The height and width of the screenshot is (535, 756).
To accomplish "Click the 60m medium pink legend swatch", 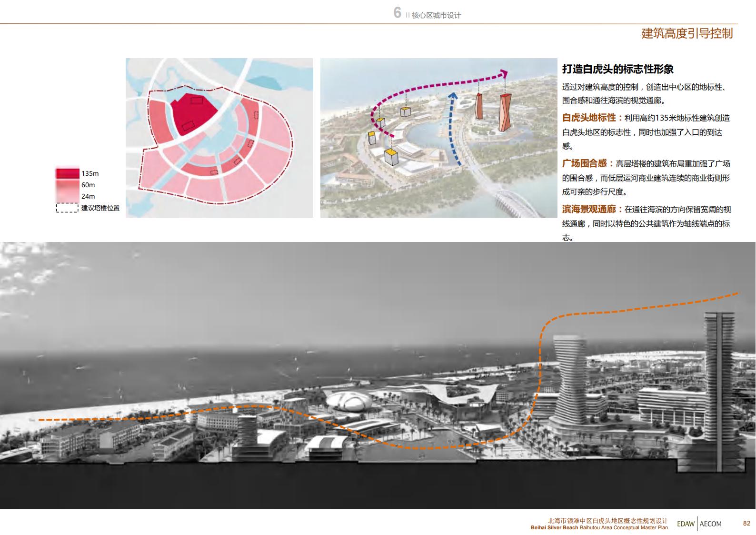I will tap(68, 185).
